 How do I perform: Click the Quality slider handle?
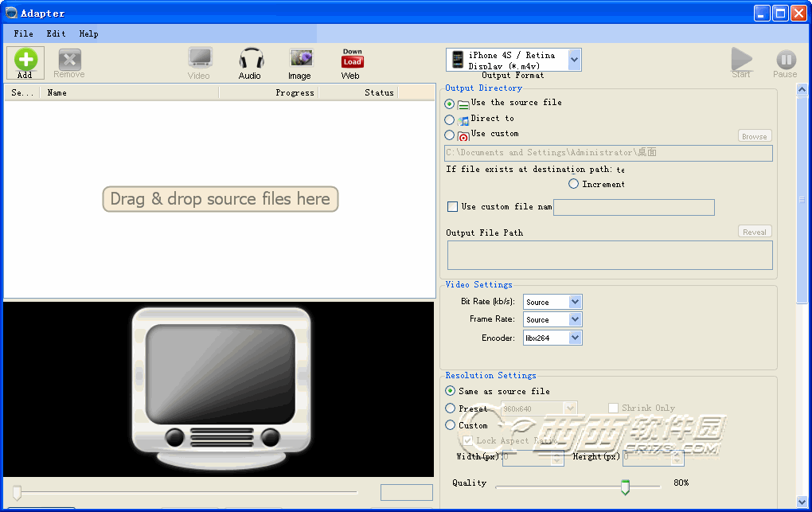coord(625,487)
